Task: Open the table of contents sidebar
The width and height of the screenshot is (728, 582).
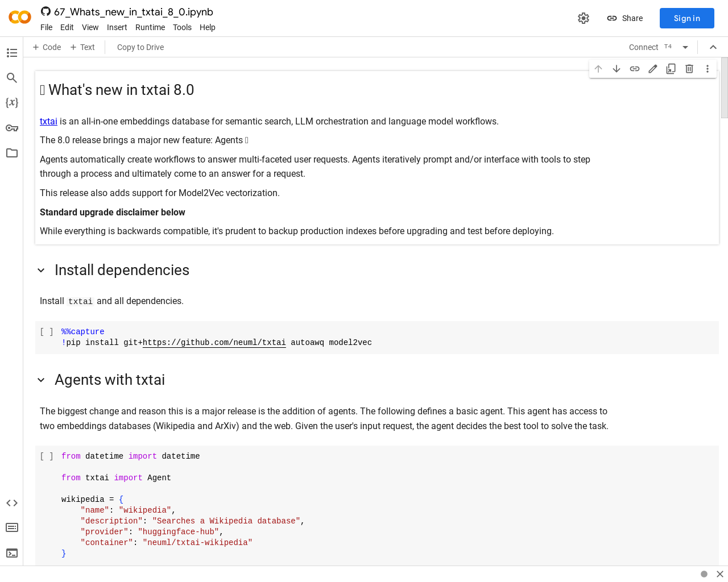Action: 12,53
